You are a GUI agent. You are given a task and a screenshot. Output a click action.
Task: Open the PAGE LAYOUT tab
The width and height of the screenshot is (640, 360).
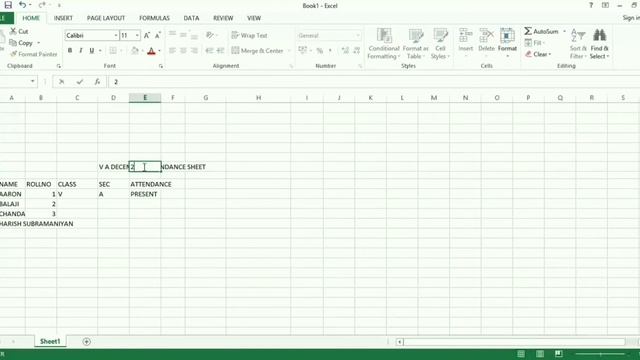pos(106,18)
